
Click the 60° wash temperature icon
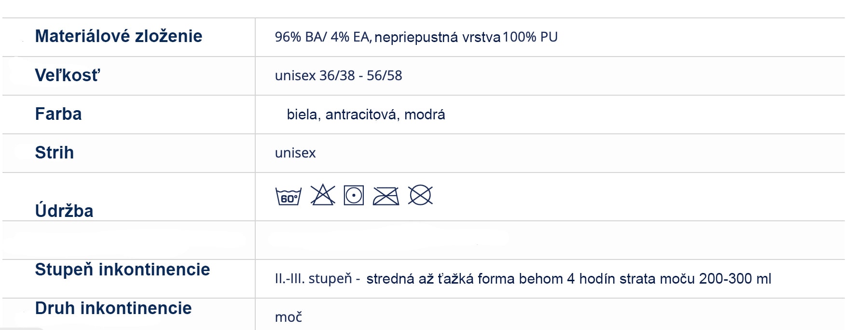point(289,196)
